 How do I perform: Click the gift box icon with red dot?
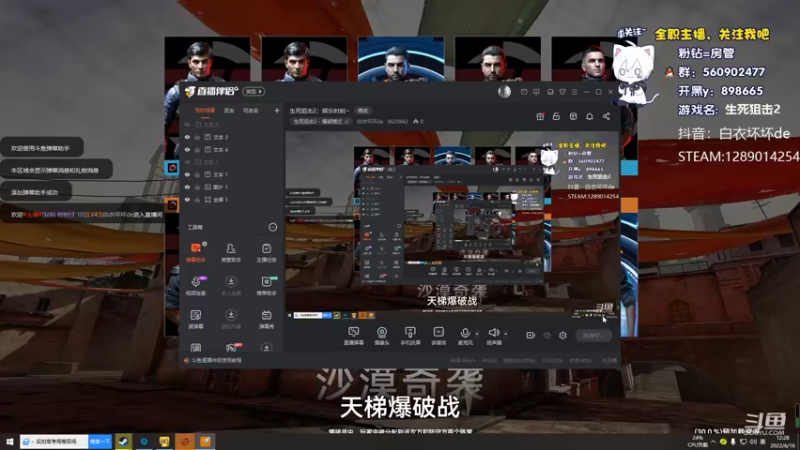[x=540, y=116]
